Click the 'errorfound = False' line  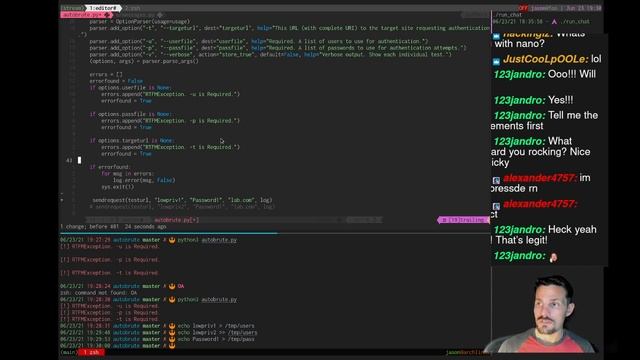pos(116,81)
